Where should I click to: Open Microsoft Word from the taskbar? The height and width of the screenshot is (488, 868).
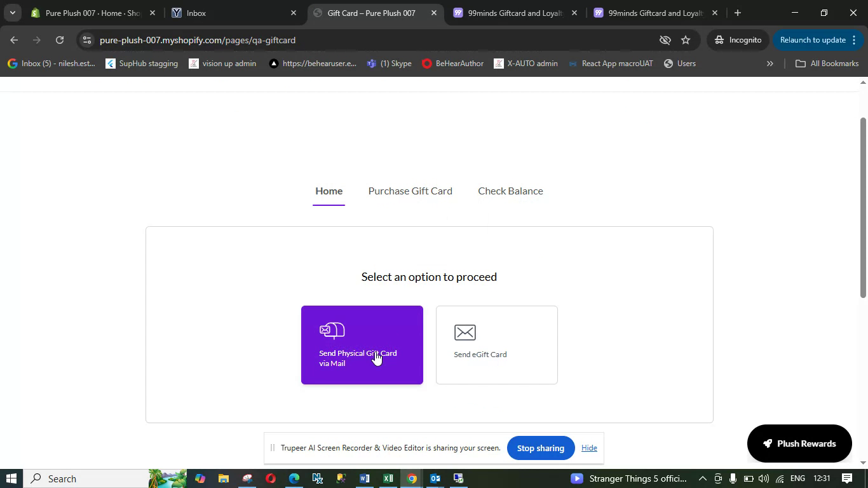pyautogui.click(x=364, y=478)
